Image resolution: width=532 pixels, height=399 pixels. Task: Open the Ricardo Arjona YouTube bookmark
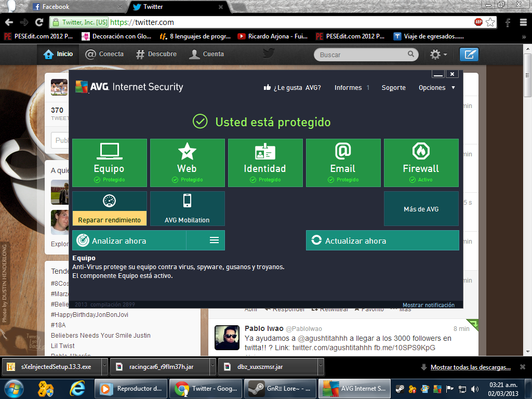[x=272, y=36]
